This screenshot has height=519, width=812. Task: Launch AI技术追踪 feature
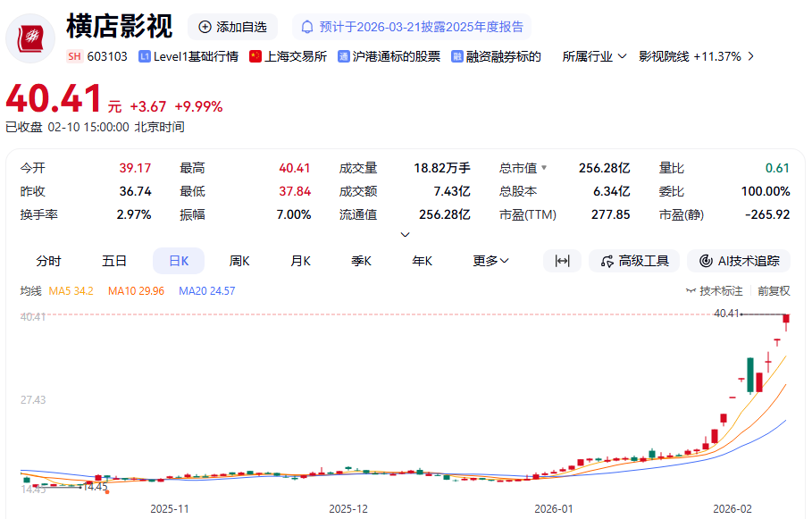739,261
